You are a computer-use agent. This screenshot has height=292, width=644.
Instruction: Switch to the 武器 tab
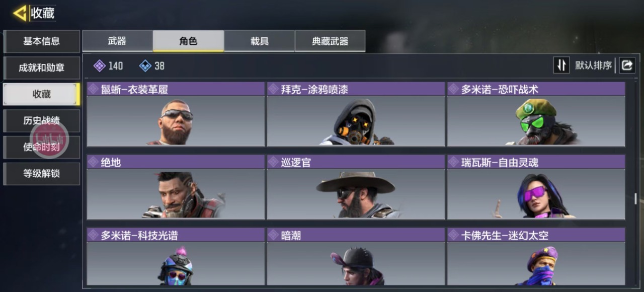point(117,41)
